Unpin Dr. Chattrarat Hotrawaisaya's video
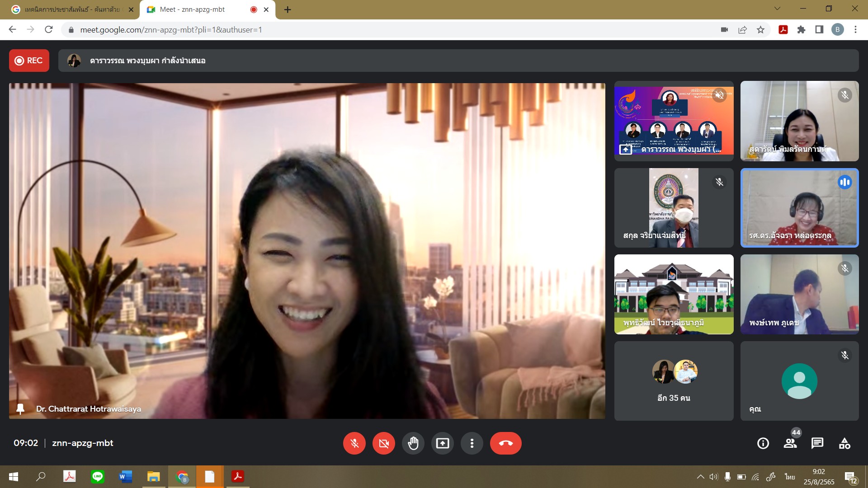This screenshot has width=868, height=488. (20, 409)
